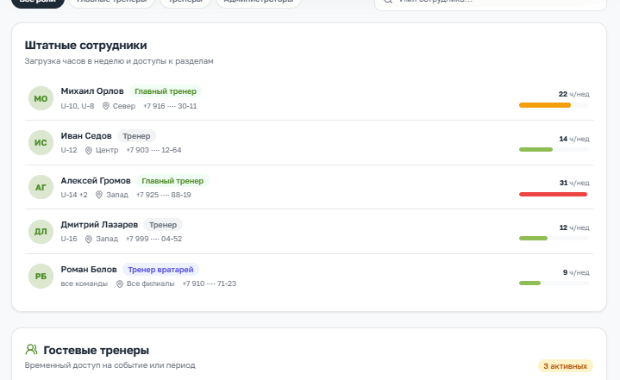Click the location pin icon beside Север

(x=106, y=106)
